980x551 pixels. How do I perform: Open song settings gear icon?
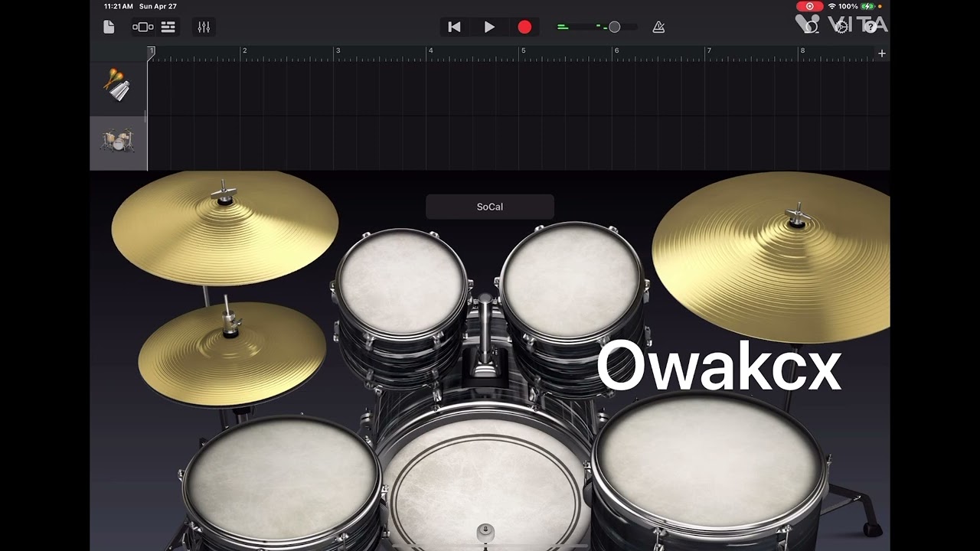point(841,26)
